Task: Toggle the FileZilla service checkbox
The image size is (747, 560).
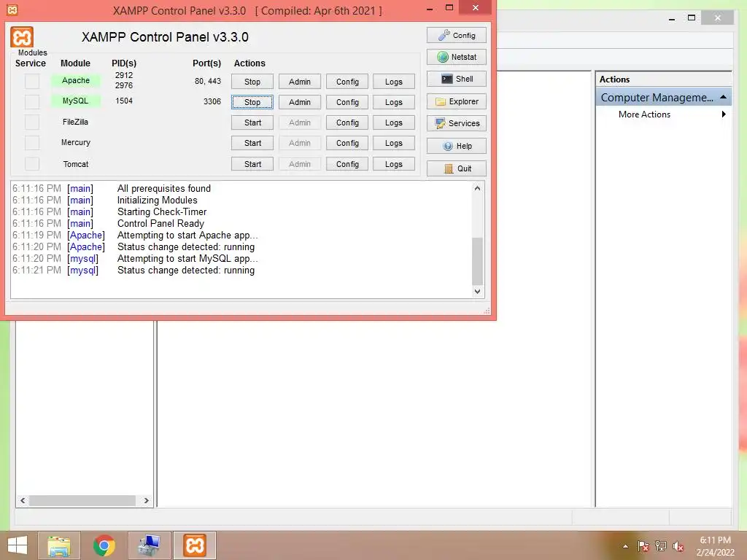Action: tap(32, 122)
